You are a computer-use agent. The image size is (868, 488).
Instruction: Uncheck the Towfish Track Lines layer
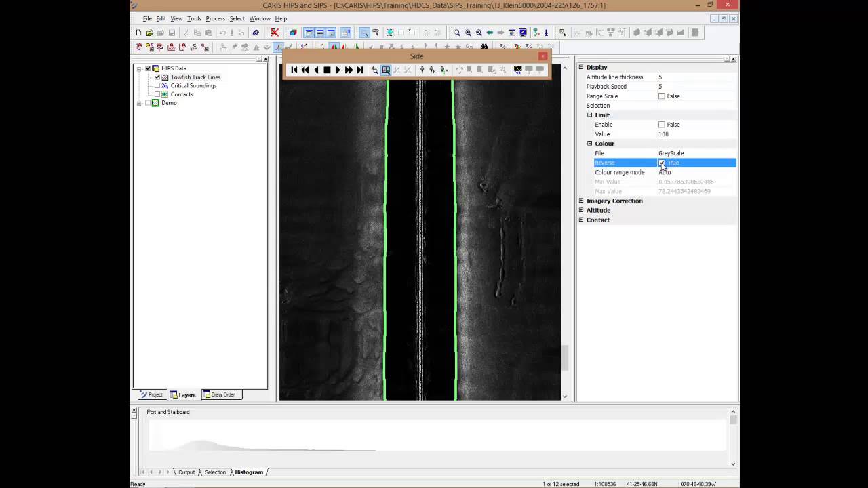pos(157,77)
